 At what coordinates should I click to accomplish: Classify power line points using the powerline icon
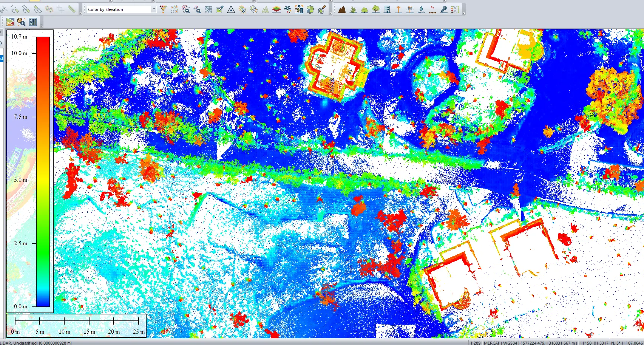tap(410, 9)
